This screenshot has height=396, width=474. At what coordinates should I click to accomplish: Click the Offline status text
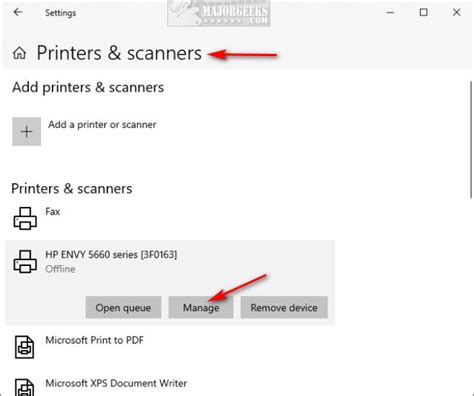(60, 269)
